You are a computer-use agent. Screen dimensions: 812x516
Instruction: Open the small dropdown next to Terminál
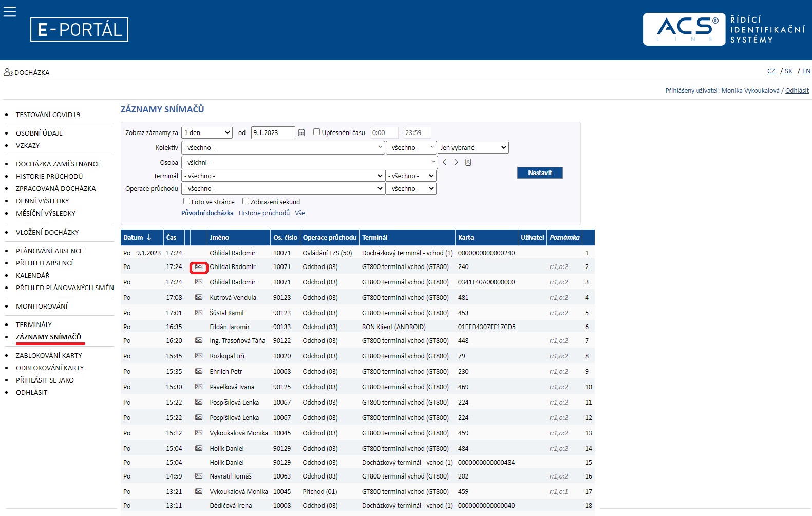coord(411,176)
